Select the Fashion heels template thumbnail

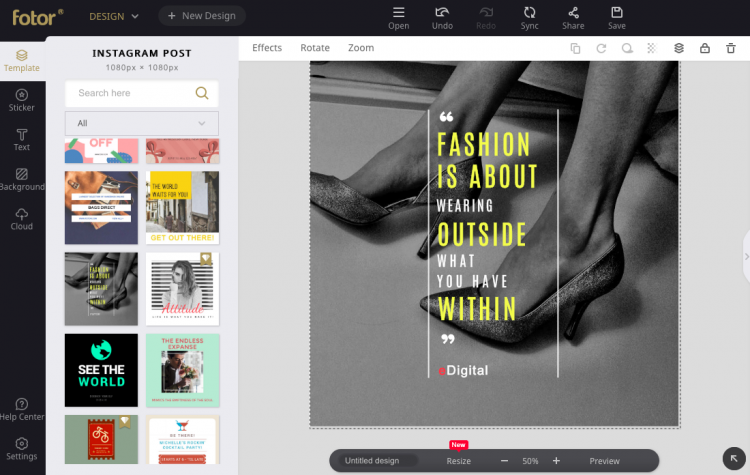(x=101, y=289)
